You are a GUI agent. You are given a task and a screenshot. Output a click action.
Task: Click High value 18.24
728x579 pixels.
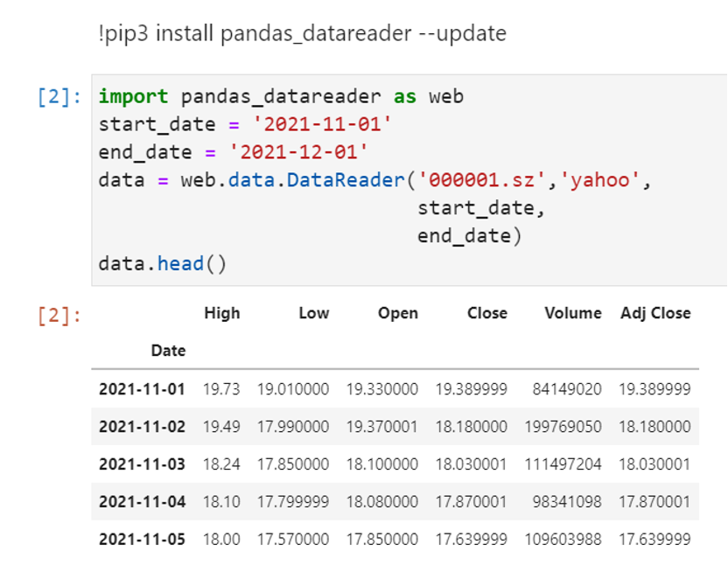[221, 464]
